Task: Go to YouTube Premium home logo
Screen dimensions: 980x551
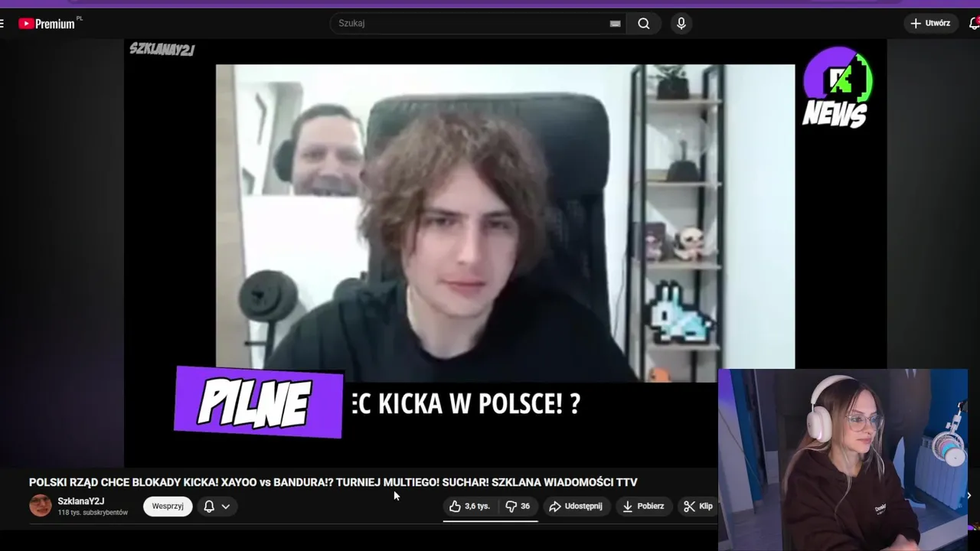Action: point(47,24)
